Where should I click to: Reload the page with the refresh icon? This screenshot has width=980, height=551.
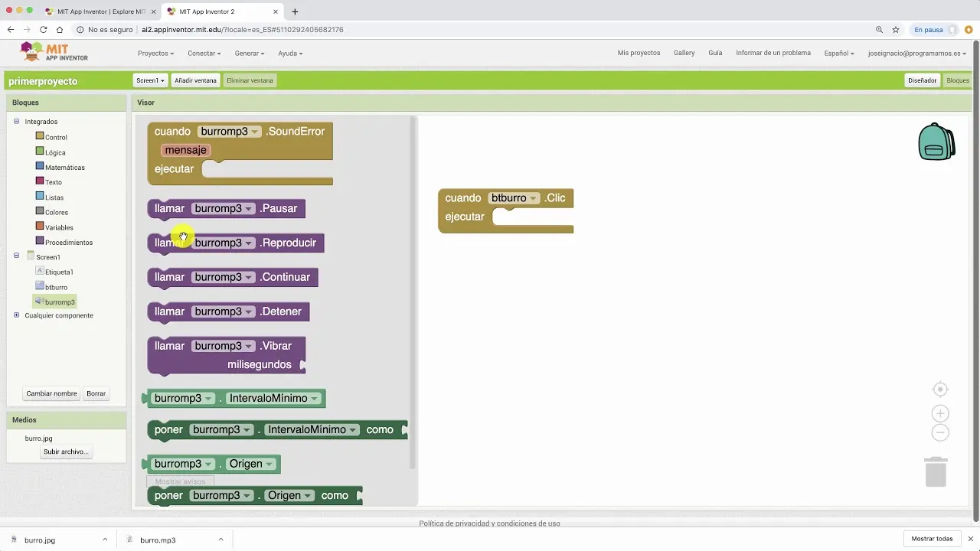[43, 30]
